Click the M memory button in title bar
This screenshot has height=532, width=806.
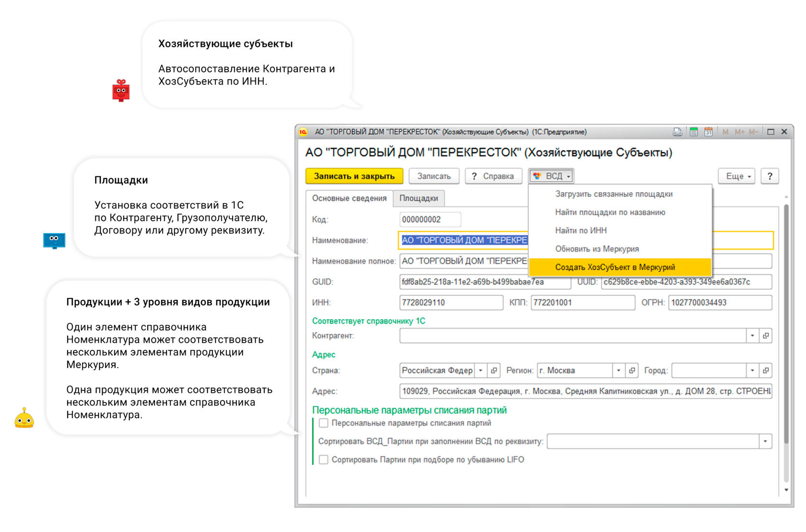click(725, 132)
